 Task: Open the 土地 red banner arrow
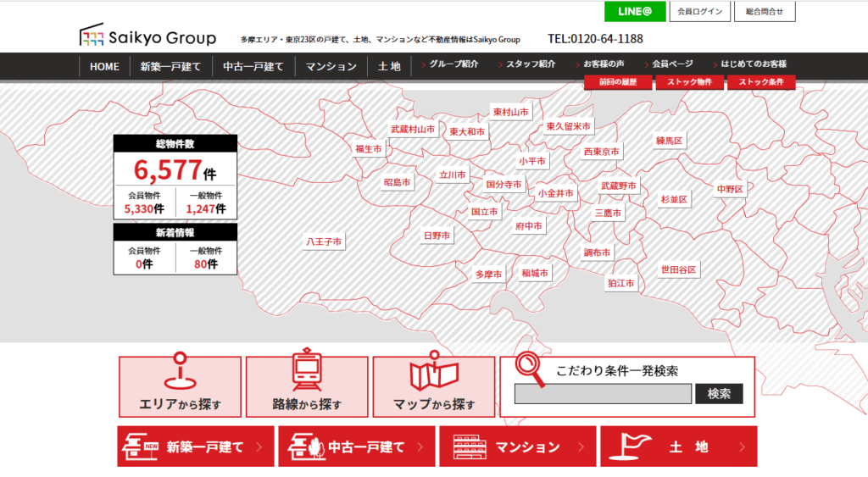pos(743,446)
